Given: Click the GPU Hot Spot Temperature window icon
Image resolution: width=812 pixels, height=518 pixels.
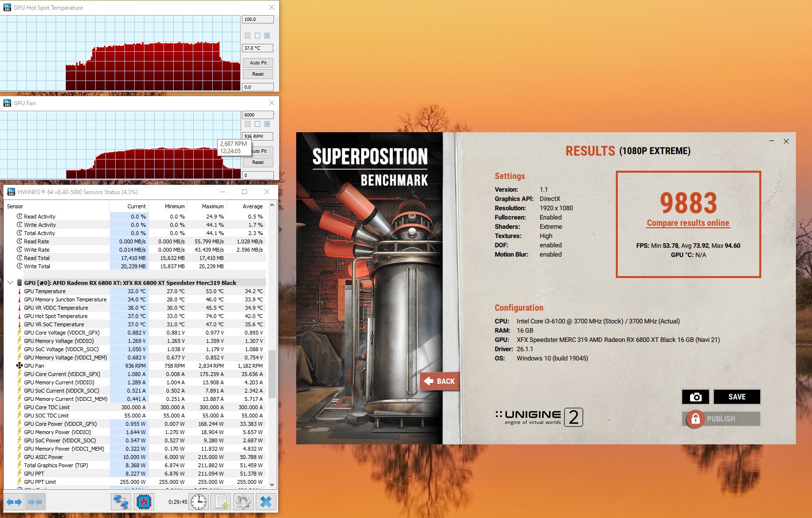Looking at the screenshot, I should click(7, 7).
